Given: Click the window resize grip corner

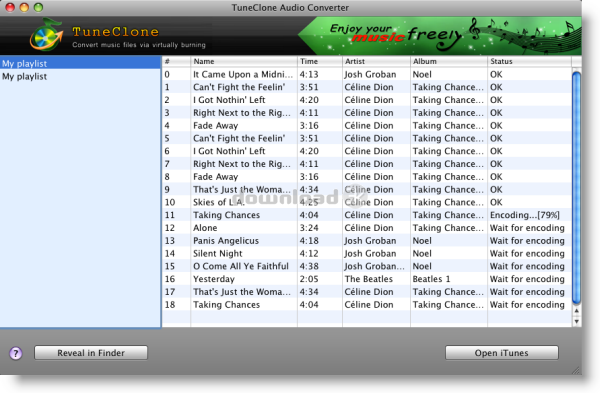Looking at the screenshot, I should tap(576, 370).
